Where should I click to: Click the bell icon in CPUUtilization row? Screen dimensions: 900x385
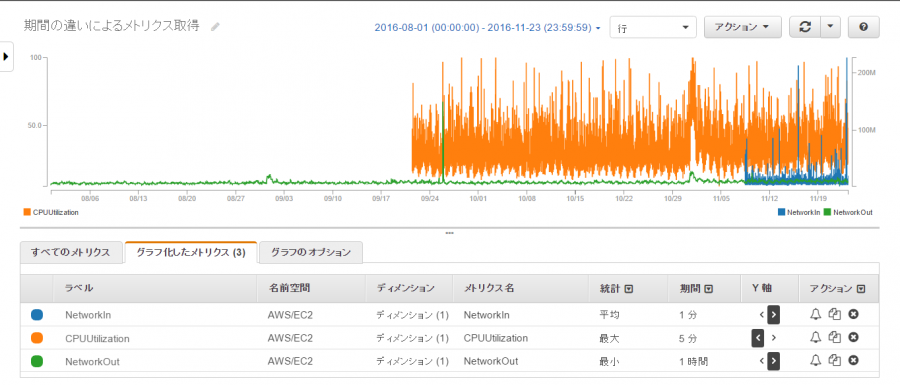click(x=815, y=338)
